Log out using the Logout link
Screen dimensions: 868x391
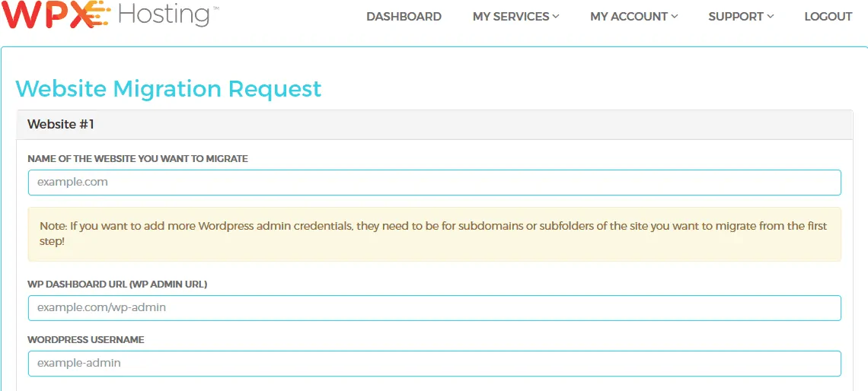(x=828, y=17)
